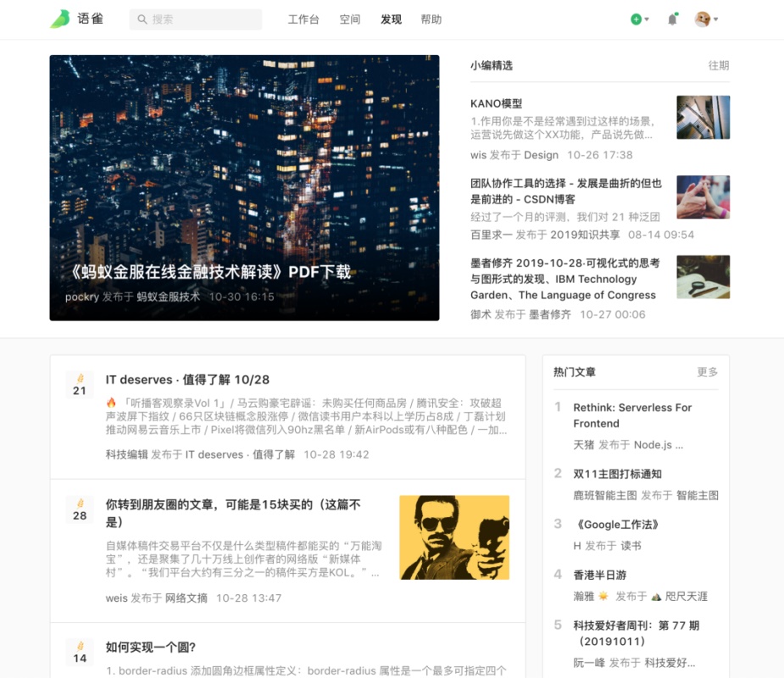
Task: Focus the 搜索 search field
Action: (x=196, y=19)
